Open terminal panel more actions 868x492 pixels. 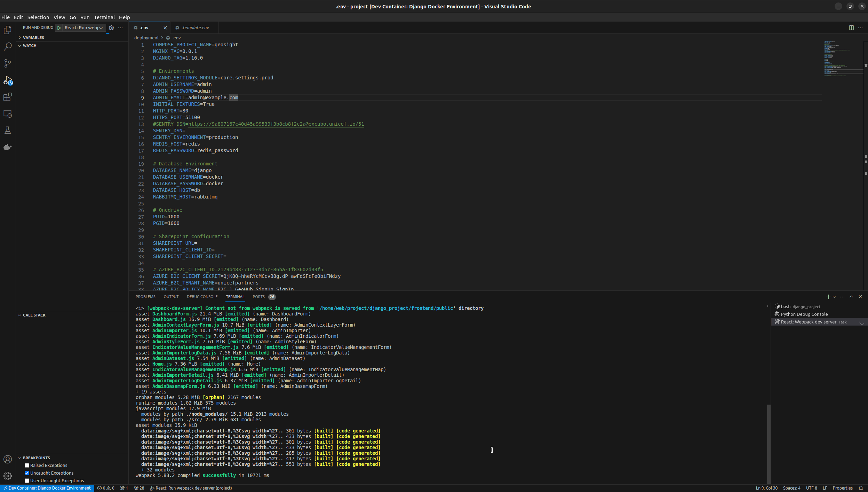click(x=842, y=297)
